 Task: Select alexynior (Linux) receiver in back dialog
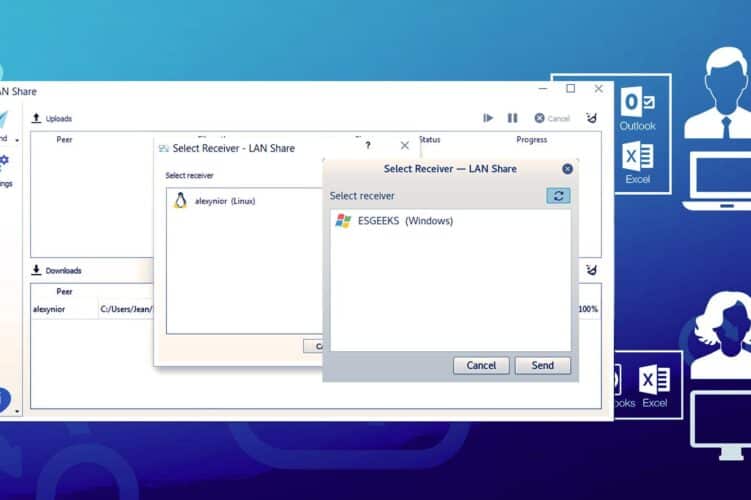245,201
